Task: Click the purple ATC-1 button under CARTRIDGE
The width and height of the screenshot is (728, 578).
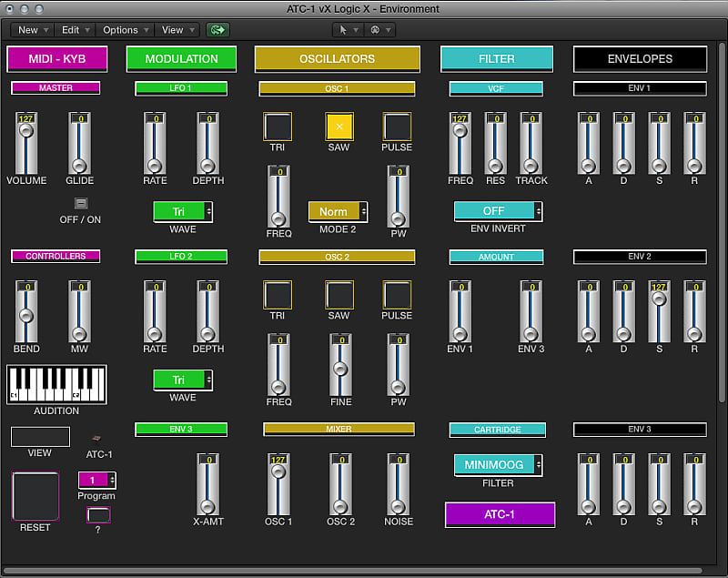Action: pyautogui.click(x=499, y=514)
